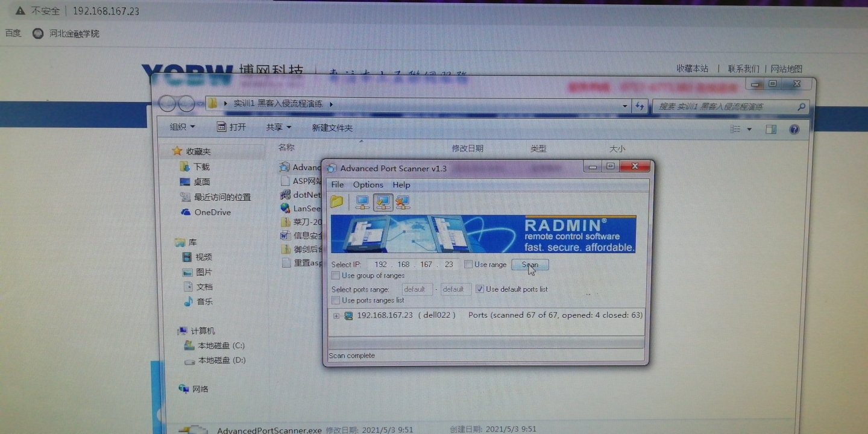The width and height of the screenshot is (868, 434).
Task: Sort by the 类型 column header
Action: [x=538, y=148]
